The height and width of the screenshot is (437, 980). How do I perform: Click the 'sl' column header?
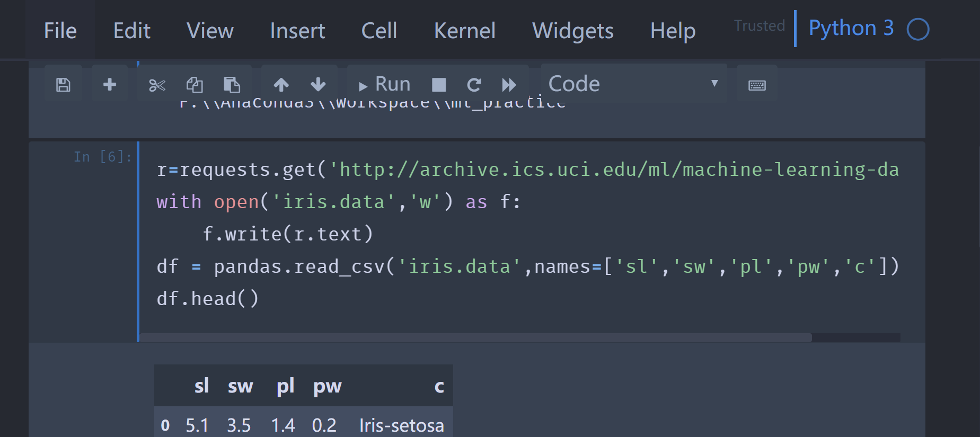[x=201, y=386]
